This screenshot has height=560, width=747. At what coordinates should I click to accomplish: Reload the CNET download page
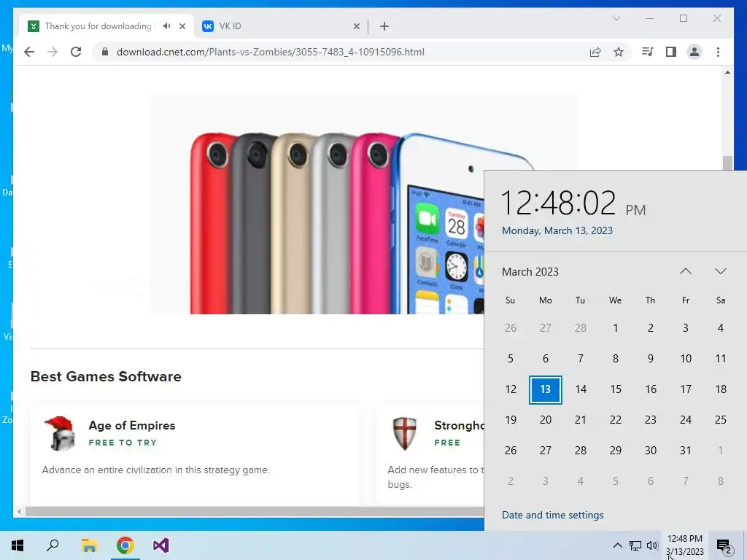tap(76, 52)
